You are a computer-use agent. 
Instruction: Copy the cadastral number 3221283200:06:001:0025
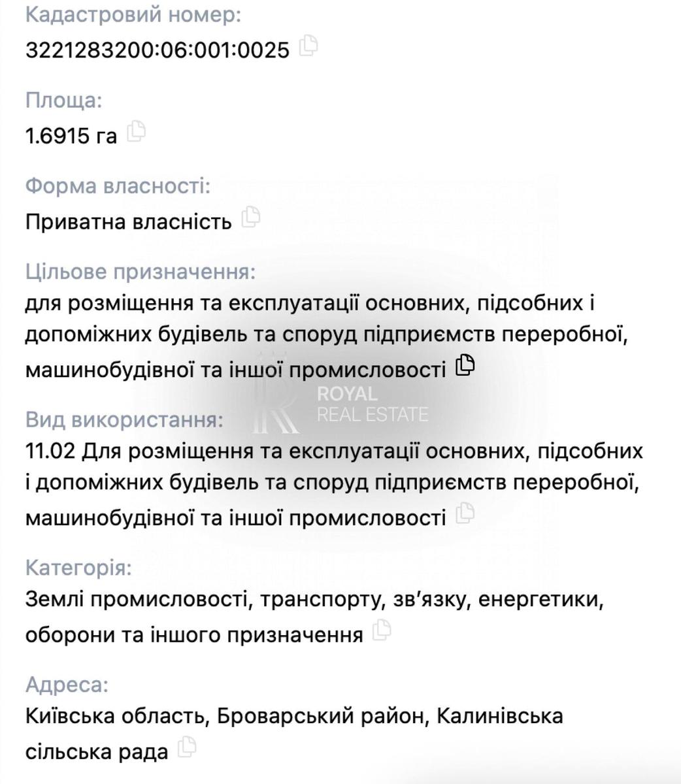(x=308, y=46)
